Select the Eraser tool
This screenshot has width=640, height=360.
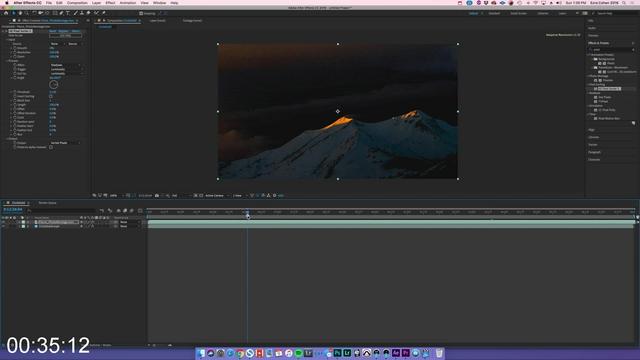88,13
